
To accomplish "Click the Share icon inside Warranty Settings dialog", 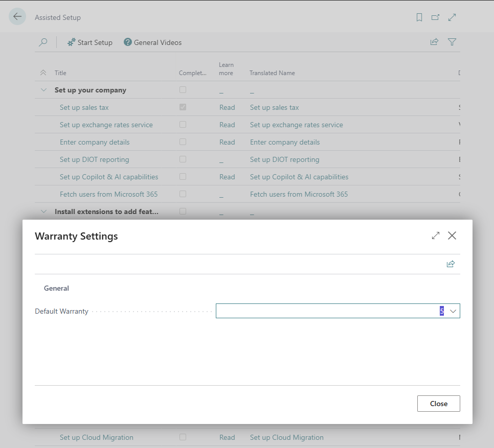I will (451, 264).
